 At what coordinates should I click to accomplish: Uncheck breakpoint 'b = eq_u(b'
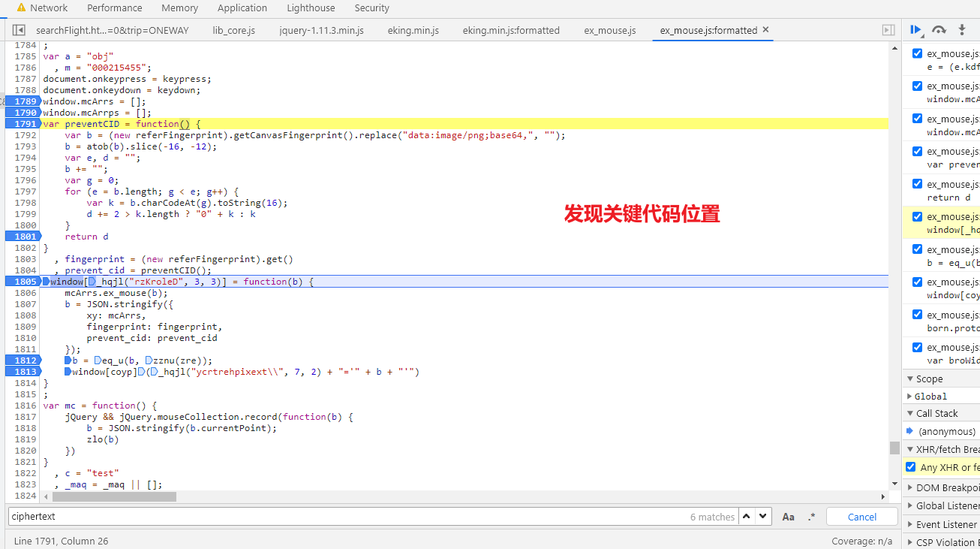pyautogui.click(x=917, y=249)
